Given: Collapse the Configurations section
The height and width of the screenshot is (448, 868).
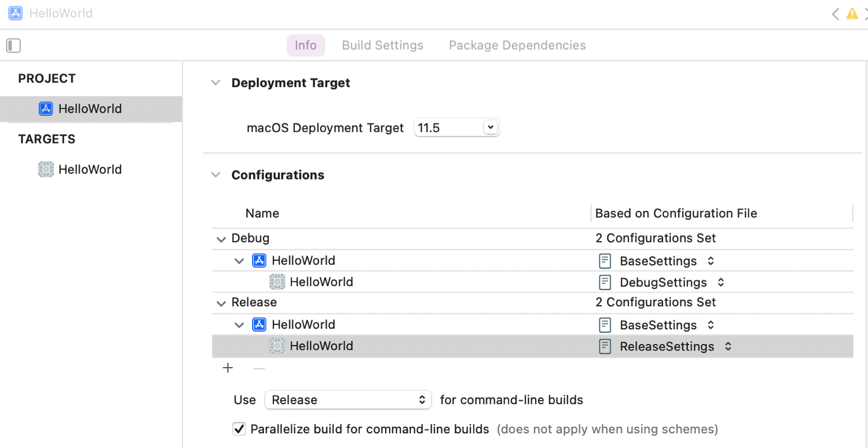Looking at the screenshot, I should [x=216, y=175].
